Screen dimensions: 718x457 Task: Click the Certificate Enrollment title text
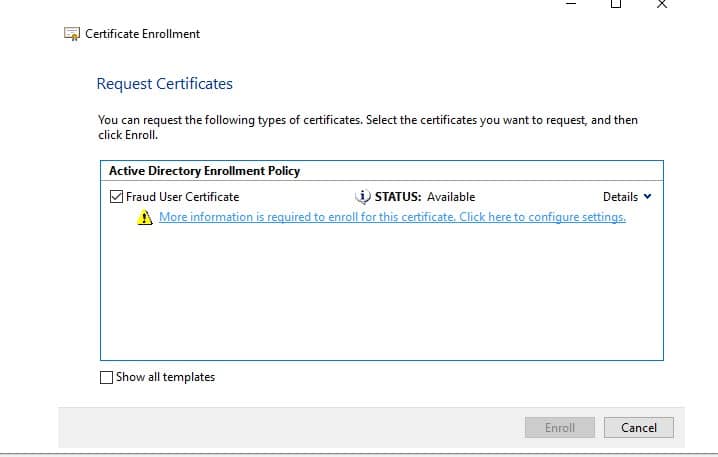[142, 34]
